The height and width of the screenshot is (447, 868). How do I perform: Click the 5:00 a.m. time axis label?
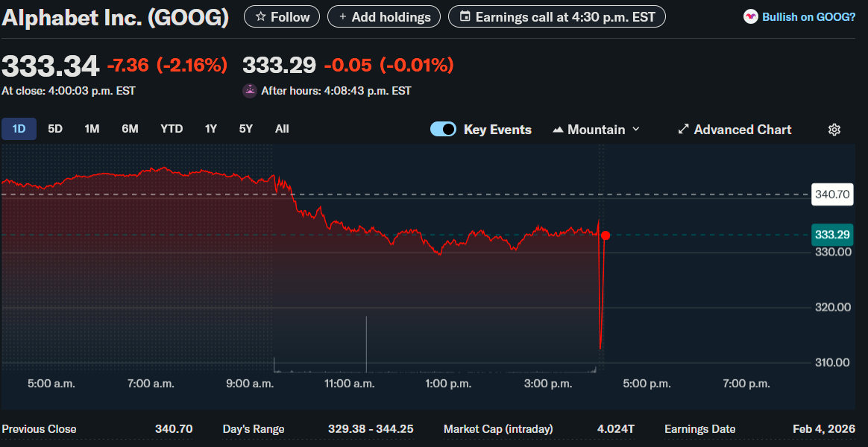click(x=51, y=384)
